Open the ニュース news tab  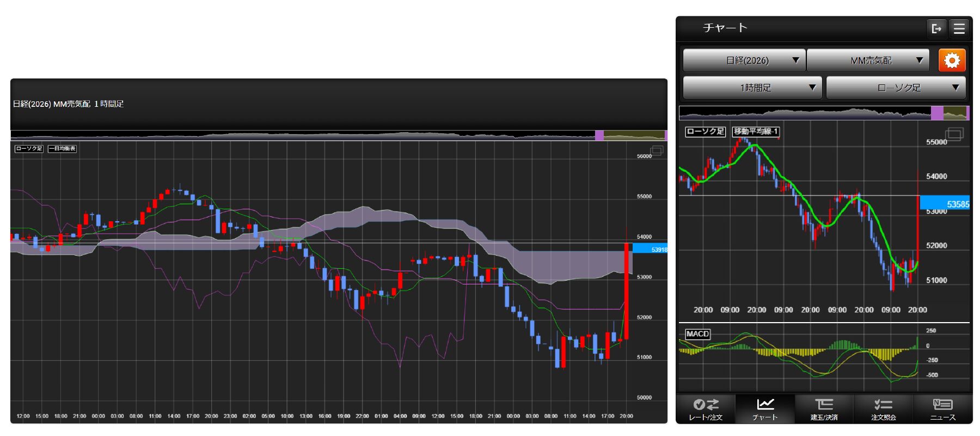(942, 409)
